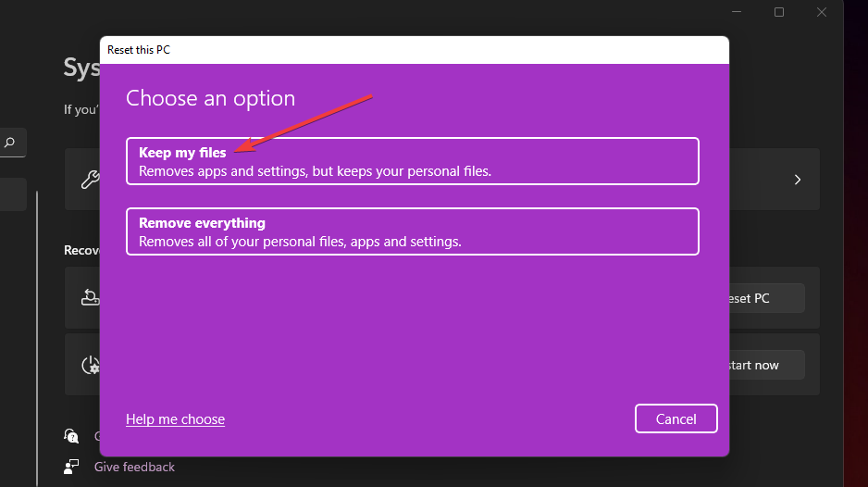This screenshot has height=487, width=868.
Task: Click the search magnifier icon in Settings
Action: [9, 143]
